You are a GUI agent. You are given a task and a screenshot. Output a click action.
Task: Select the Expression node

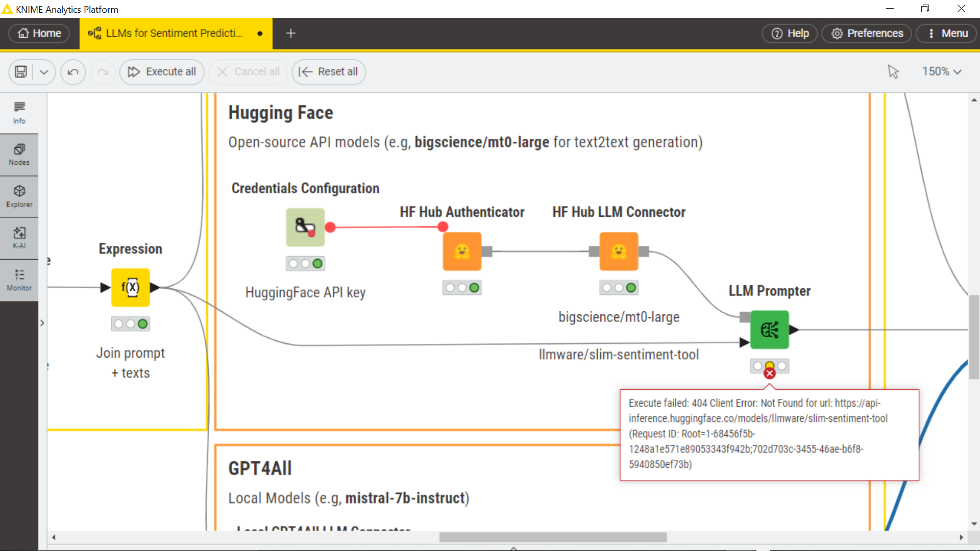131,288
